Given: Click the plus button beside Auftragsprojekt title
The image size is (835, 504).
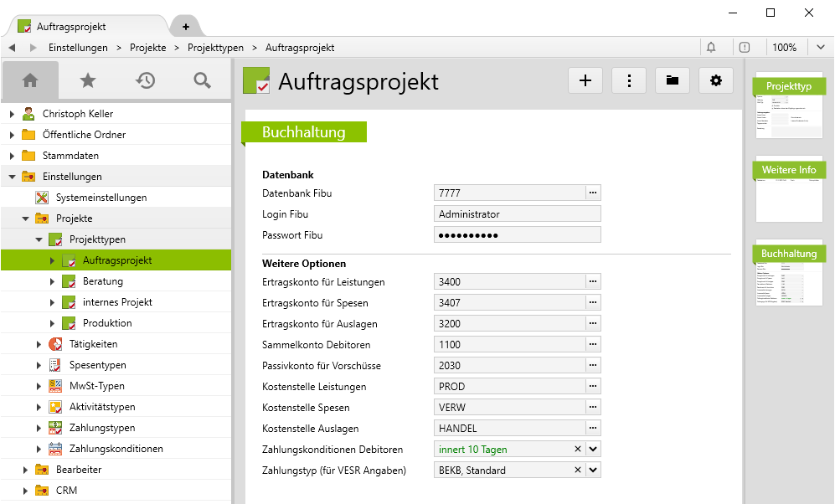Looking at the screenshot, I should click(x=585, y=80).
